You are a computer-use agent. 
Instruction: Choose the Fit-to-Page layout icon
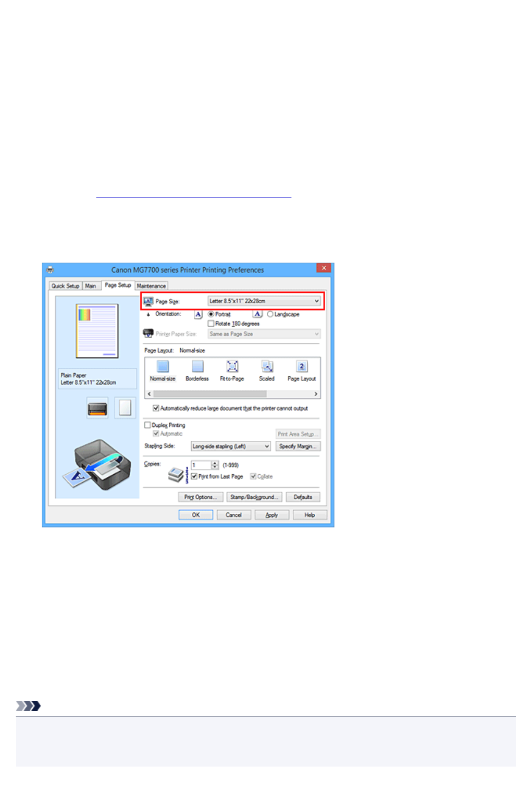232,366
